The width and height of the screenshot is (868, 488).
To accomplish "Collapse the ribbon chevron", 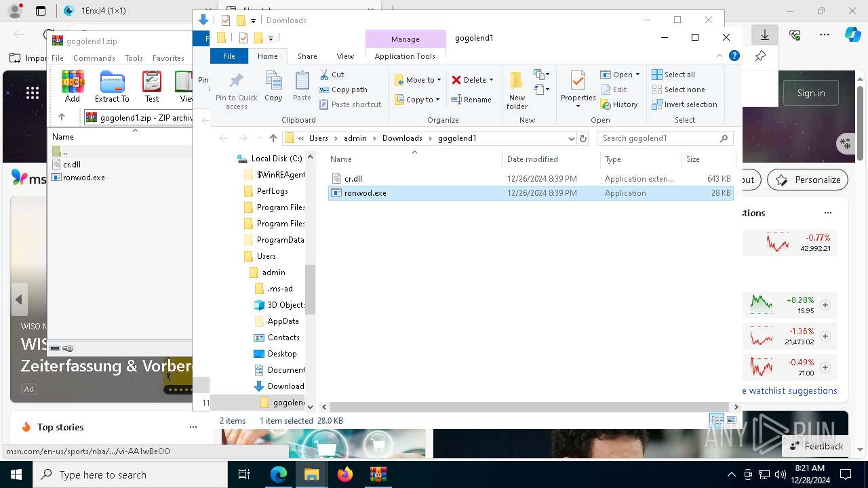I will point(719,56).
